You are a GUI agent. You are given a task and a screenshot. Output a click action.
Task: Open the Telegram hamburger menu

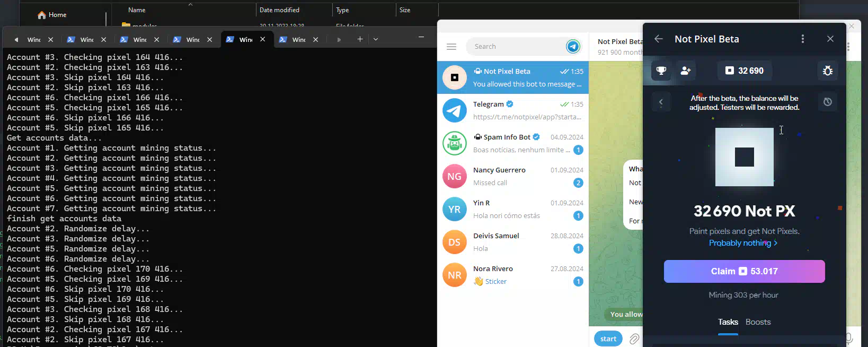click(451, 47)
